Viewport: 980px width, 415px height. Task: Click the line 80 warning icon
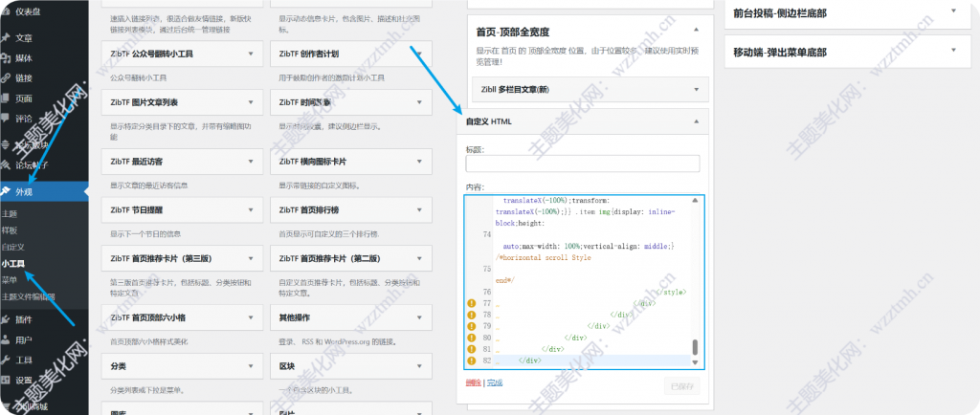tap(472, 338)
